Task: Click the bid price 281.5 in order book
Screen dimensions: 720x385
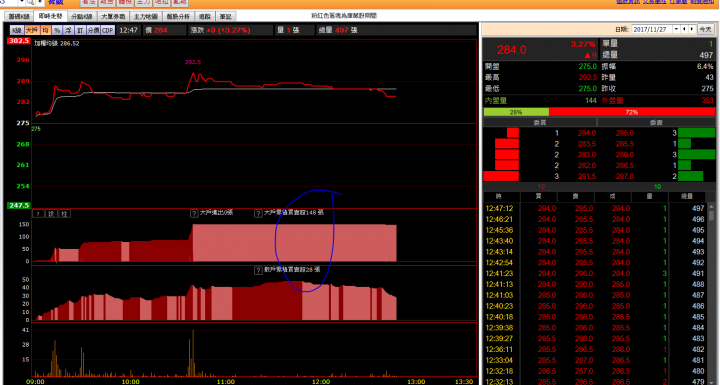Action: point(587,176)
